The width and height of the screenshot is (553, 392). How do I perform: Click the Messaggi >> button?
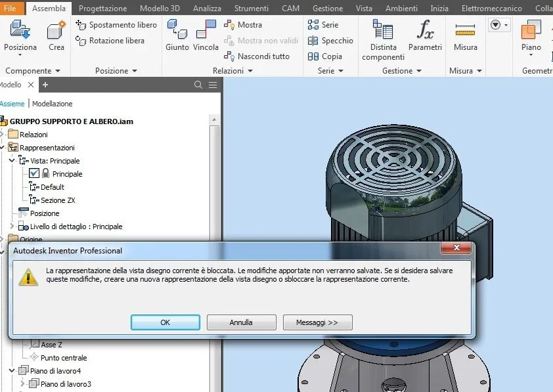pos(317,322)
